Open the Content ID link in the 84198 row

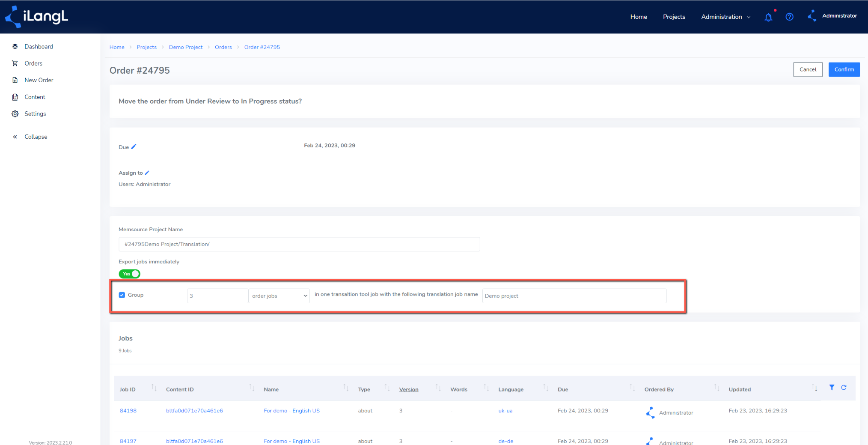coord(194,410)
